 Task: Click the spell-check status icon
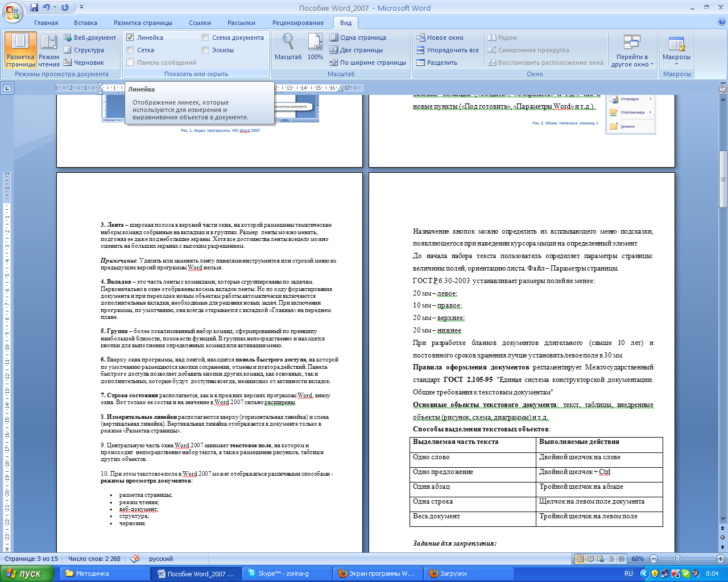coord(135,559)
